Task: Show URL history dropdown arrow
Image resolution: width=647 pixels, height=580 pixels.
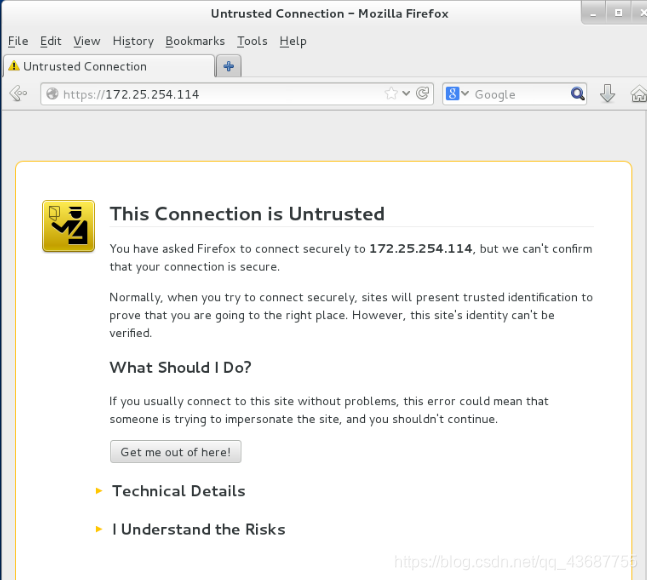Action: pyautogui.click(x=406, y=94)
